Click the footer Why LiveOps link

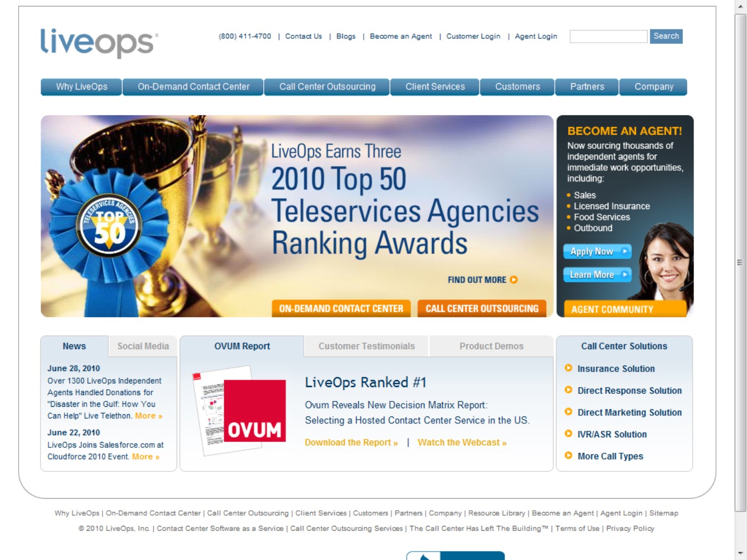click(x=77, y=513)
